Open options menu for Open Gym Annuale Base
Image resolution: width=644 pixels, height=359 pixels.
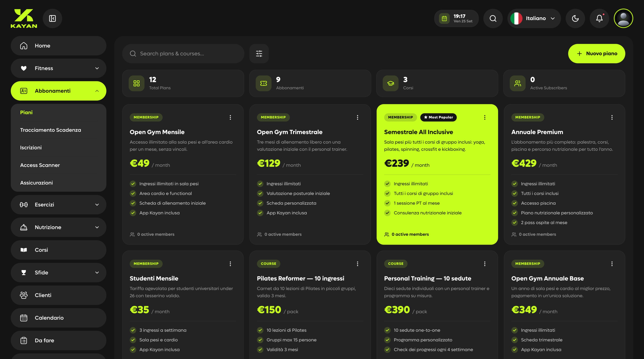coord(612,264)
